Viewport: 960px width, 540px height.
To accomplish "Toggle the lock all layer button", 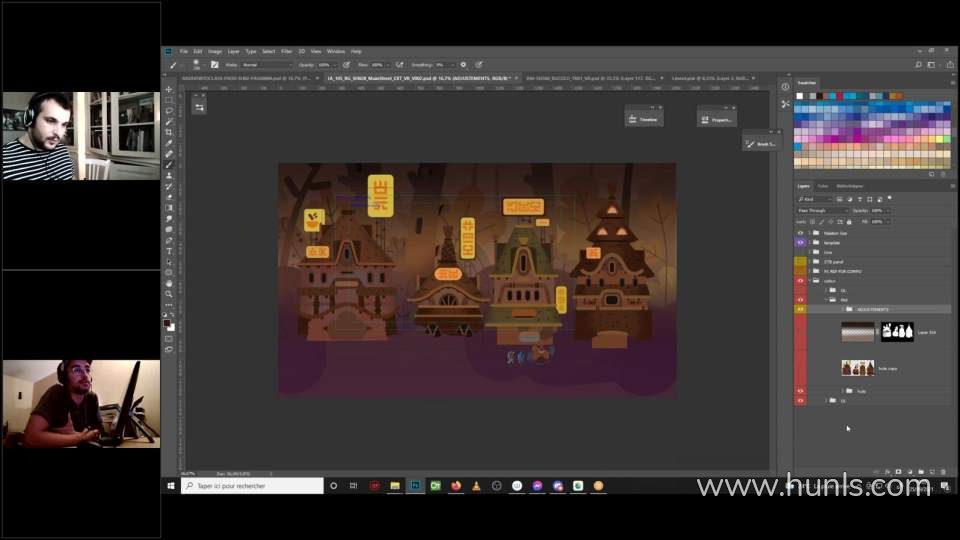I will (x=849, y=222).
